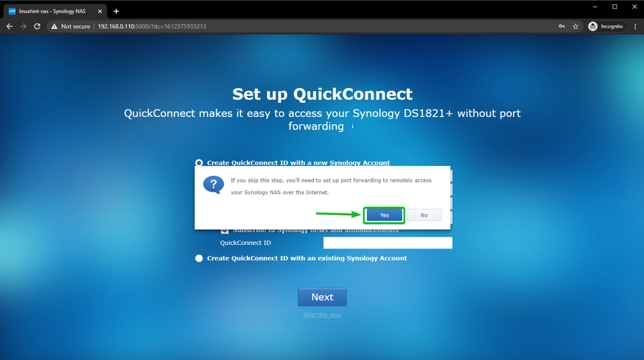Follow the 'Skip this step' link
The height and width of the screenshot is (360, 644).
pos(322,315)
